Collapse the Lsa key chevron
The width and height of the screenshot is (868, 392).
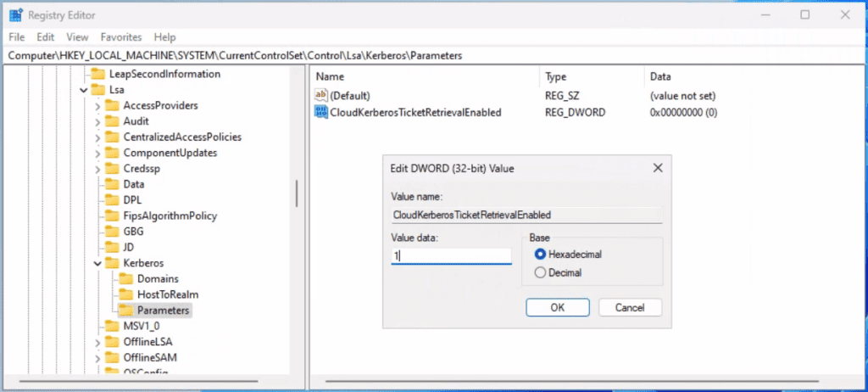click(x=84, y=90)
